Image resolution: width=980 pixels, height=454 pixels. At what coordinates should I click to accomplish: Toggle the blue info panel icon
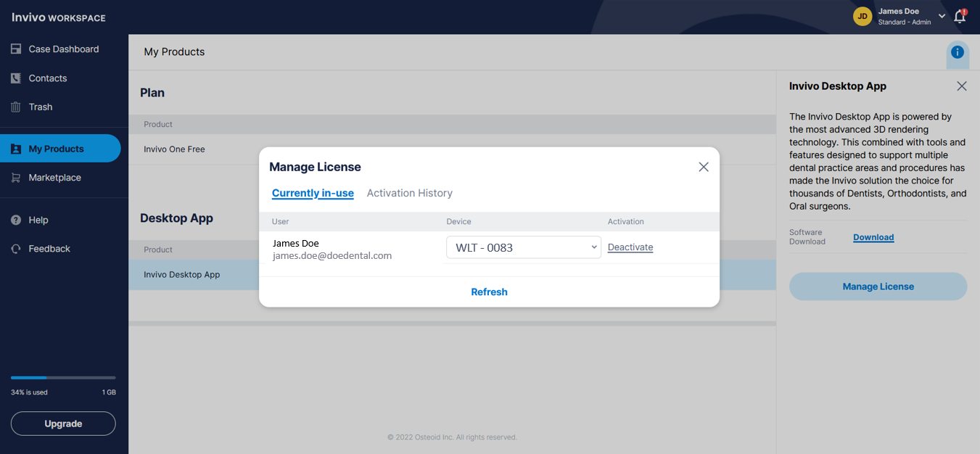coord(958,52)
